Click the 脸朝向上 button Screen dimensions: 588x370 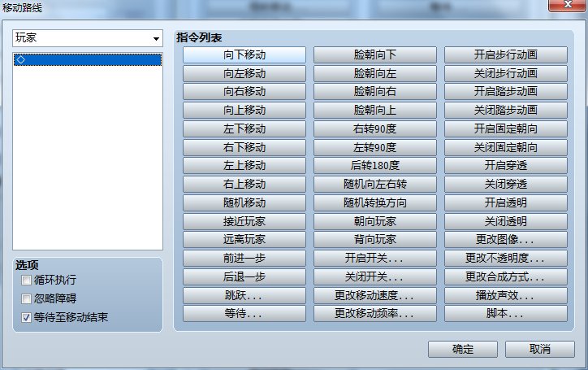[375, 111]
